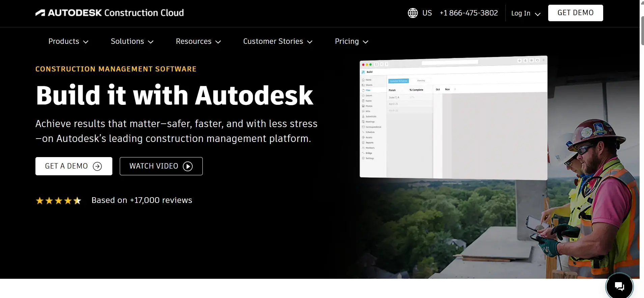
Task: Click the arrow circle icon in Get a Demo
Action: click(97, 166)
